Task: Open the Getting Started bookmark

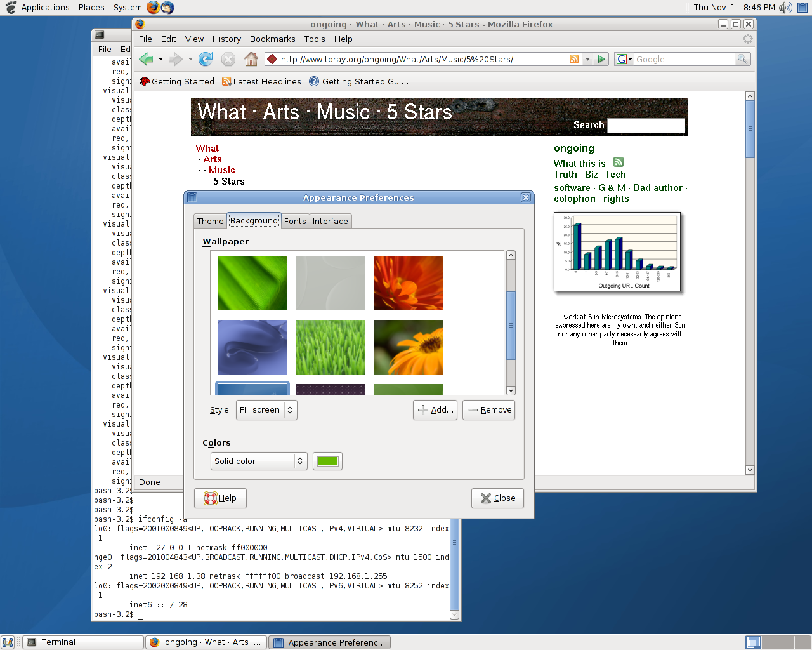Action: coord(177,81)
